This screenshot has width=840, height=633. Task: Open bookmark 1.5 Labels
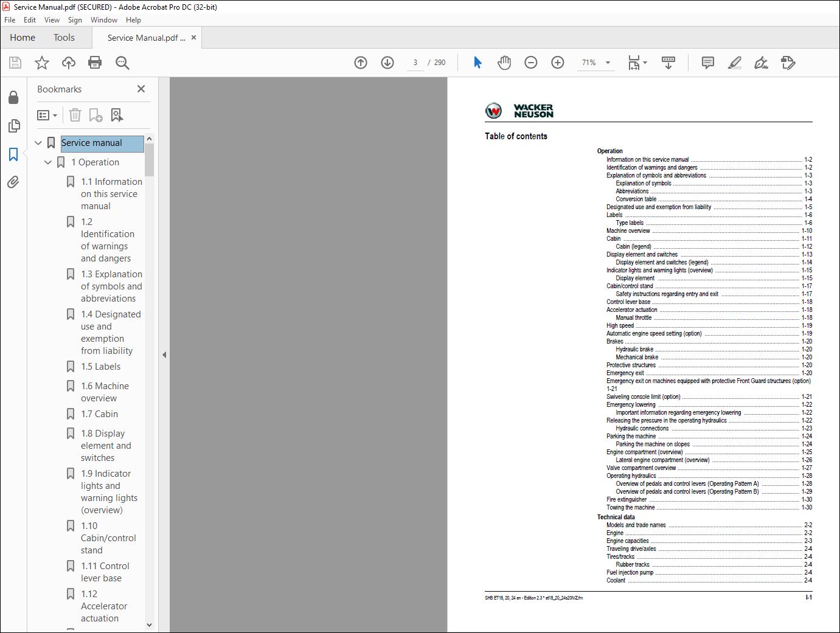[x=101, y=367]
